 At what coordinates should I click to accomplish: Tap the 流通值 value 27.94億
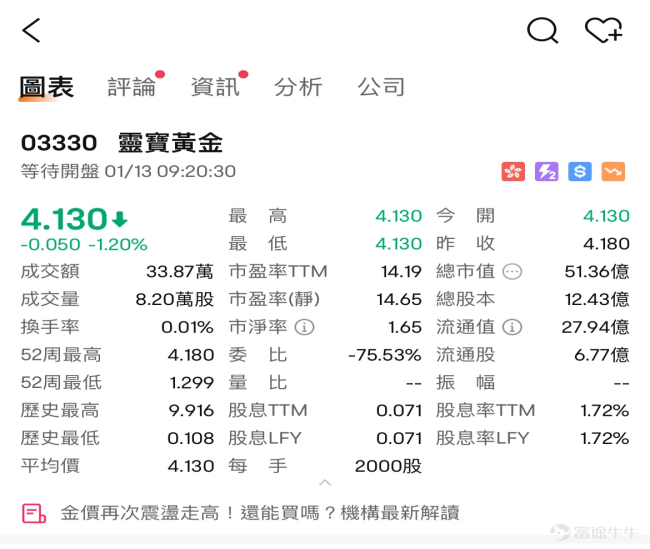click(595, 327)
